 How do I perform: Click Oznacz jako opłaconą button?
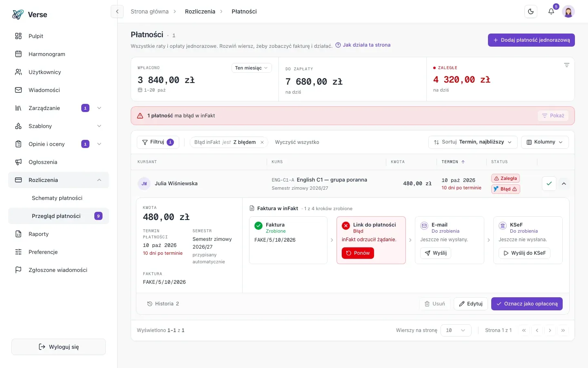[x=527, y=304]
